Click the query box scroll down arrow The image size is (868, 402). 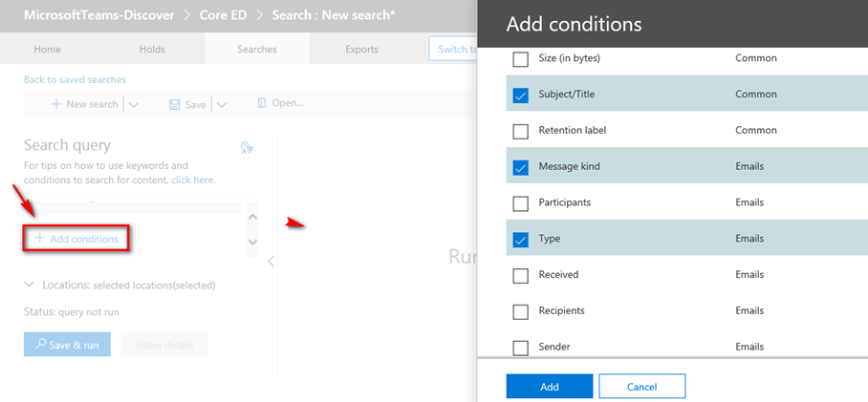tap(252, 242)
